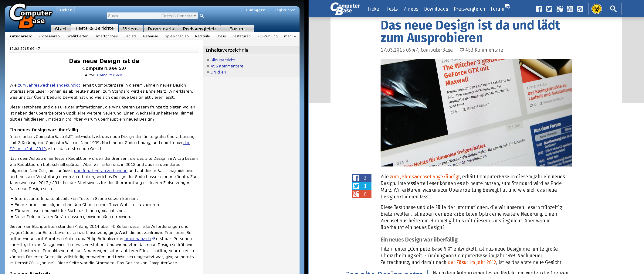This screenshot has height=274, width=644.
Task: Open the RSS feed icon in header
Action: coord(580,9)
